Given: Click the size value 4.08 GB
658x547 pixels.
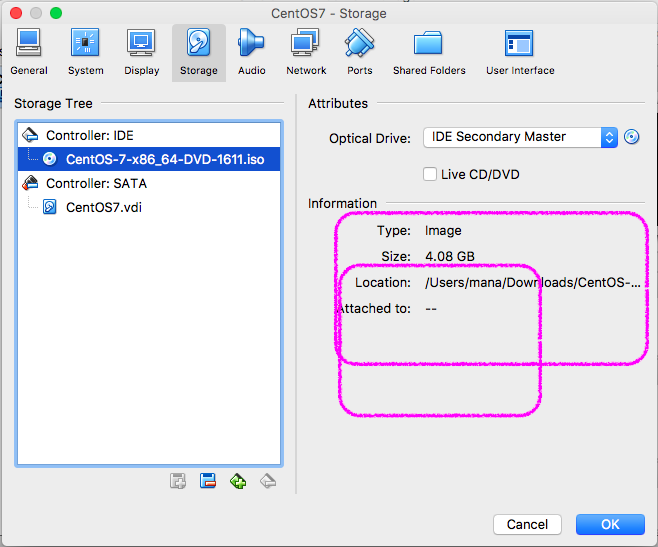Looking at the screenshot, I should [450, 256].
